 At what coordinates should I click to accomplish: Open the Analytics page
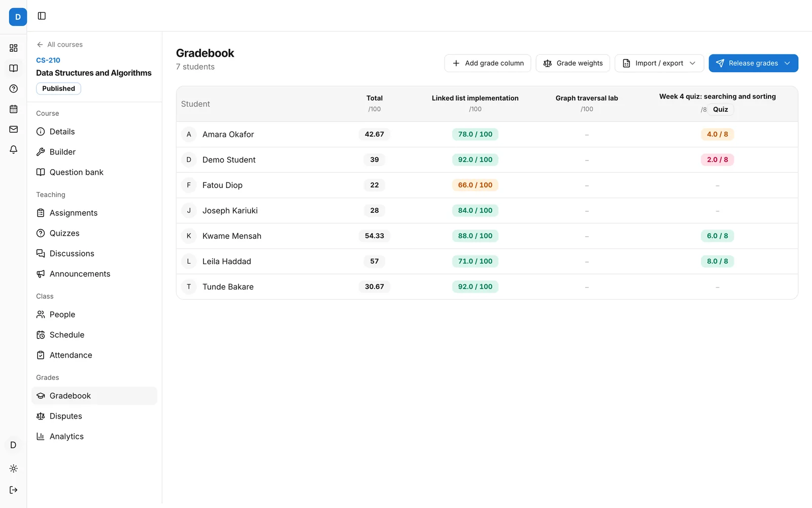94,436
